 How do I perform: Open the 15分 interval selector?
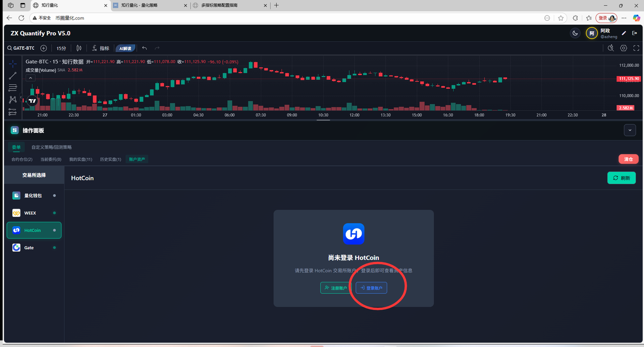click(x=61, y=48)
